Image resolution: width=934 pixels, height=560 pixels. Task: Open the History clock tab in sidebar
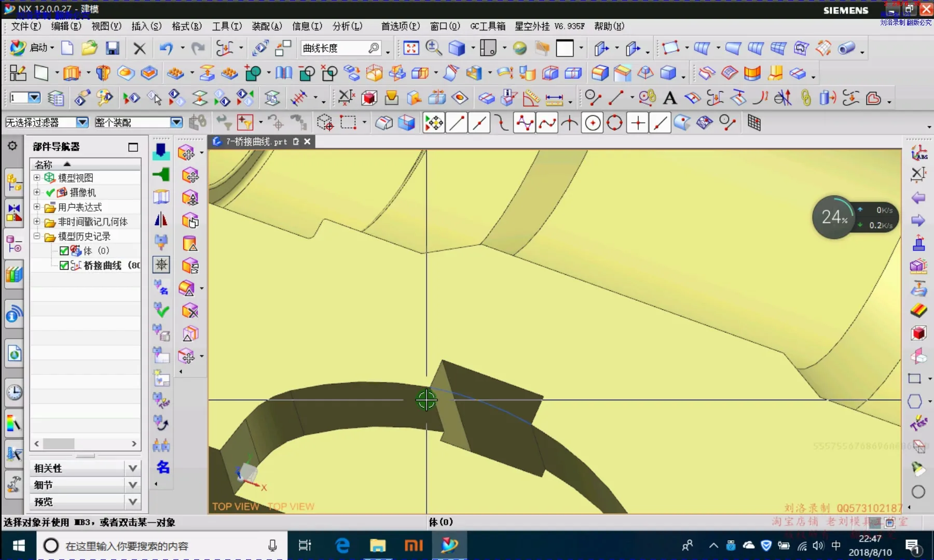tap(14, 393)
